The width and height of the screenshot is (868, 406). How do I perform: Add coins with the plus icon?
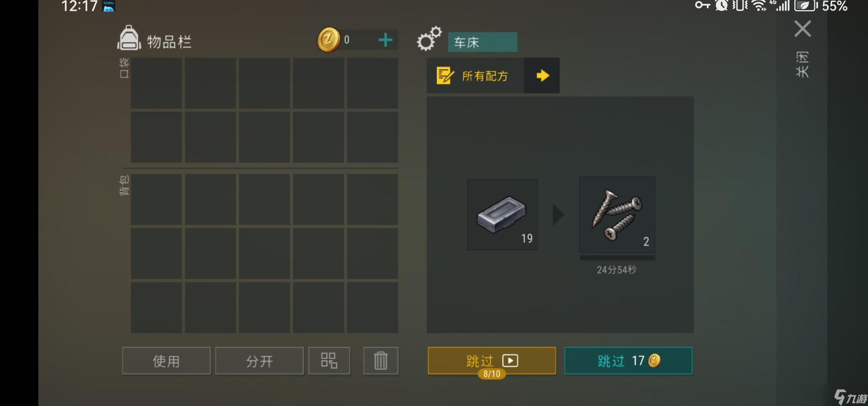pyautogui.click(x=385, y=40)
